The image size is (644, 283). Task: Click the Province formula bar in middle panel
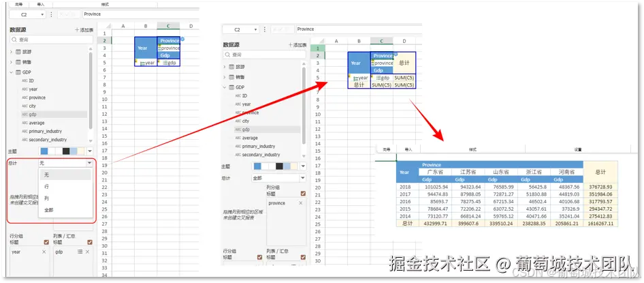[x=358, y=29]
